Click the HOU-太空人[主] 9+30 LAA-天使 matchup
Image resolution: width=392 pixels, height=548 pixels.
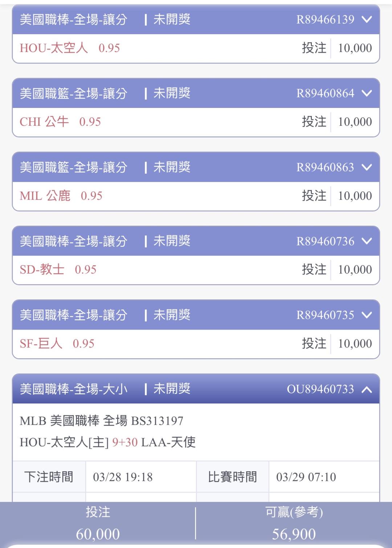tap(108, 442)
